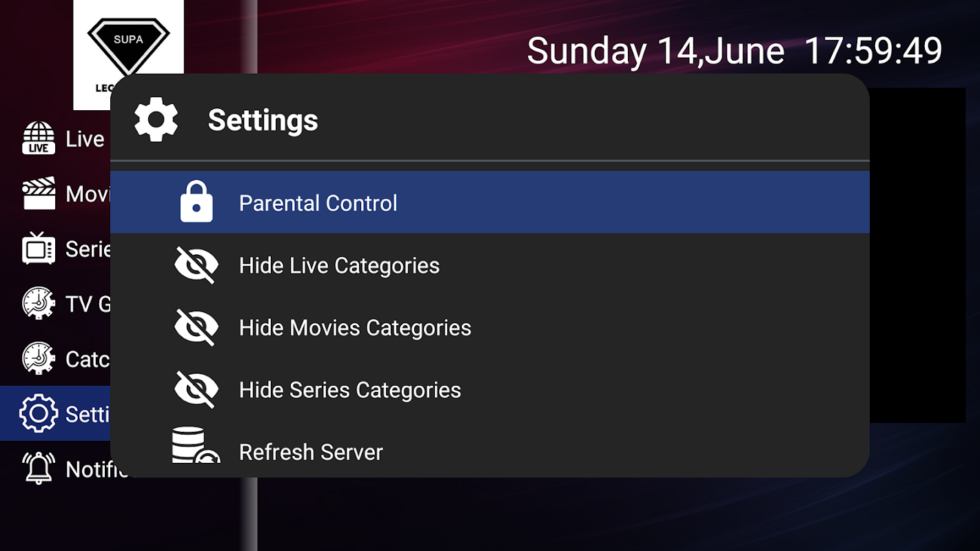980x551 pixels.
Task: Choose Hide Movies Categories option
Action: tap(355, 328)
